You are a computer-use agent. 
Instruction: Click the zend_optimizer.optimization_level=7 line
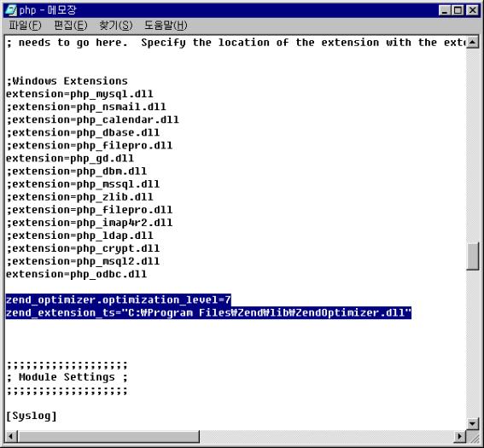[x=119, y=300]
